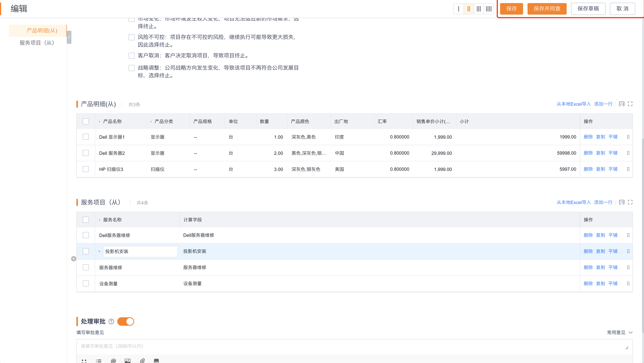The height and width of the screenshot is (363, 644).
Task: Expand 产品明细 table to fullscreen
Action: (x=630, y=104)
